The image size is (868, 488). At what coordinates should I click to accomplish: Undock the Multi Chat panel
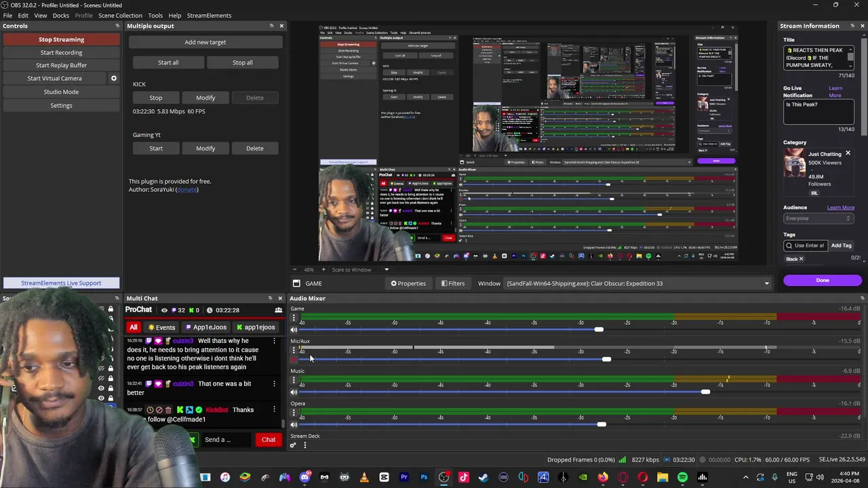click(271, 298)
